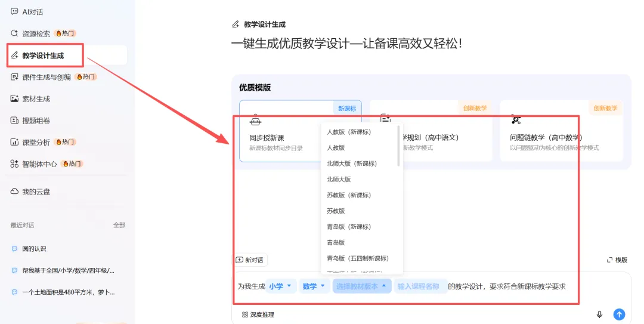
Task: Click the pencil icon beside header 教学设计生成
Action: pyautogui.click(x=236, y=24)
